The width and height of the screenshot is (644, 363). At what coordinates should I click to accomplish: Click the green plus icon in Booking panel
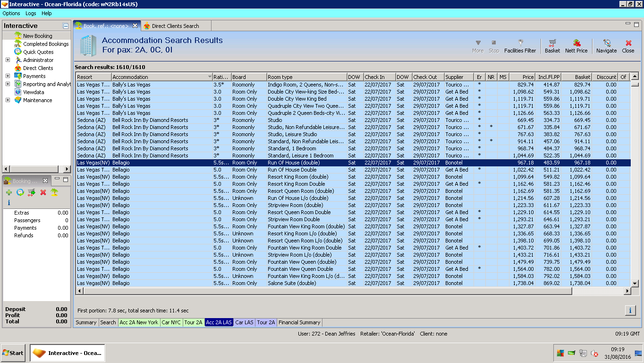9,192
